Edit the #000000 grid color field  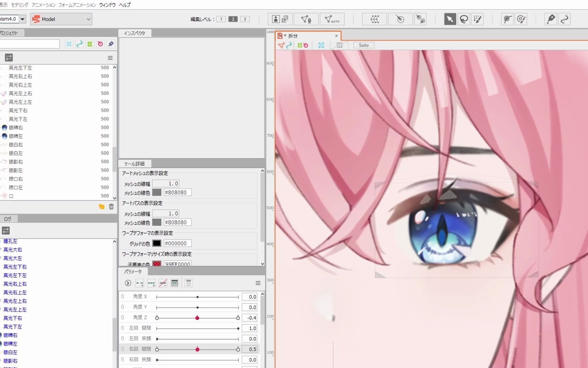177,243
